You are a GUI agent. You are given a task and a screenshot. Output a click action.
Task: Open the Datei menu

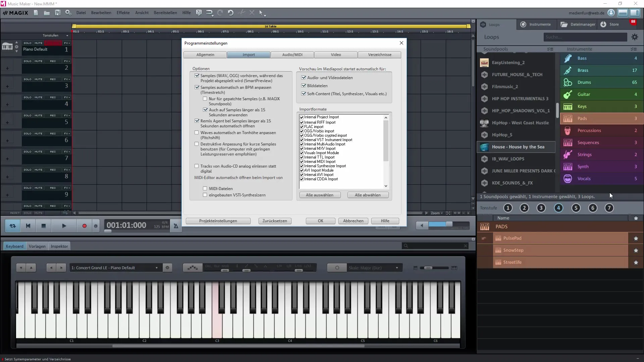coord(81,13)
